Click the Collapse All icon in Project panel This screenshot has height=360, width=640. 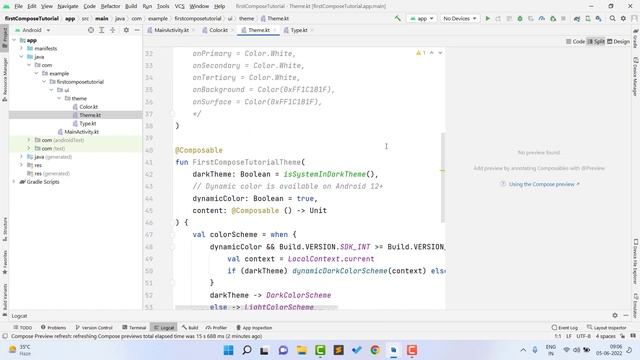point(113,30)
